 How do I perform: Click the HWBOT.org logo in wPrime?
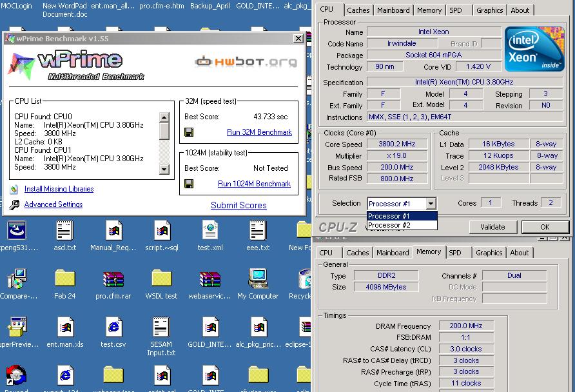[x=246, y=62]
